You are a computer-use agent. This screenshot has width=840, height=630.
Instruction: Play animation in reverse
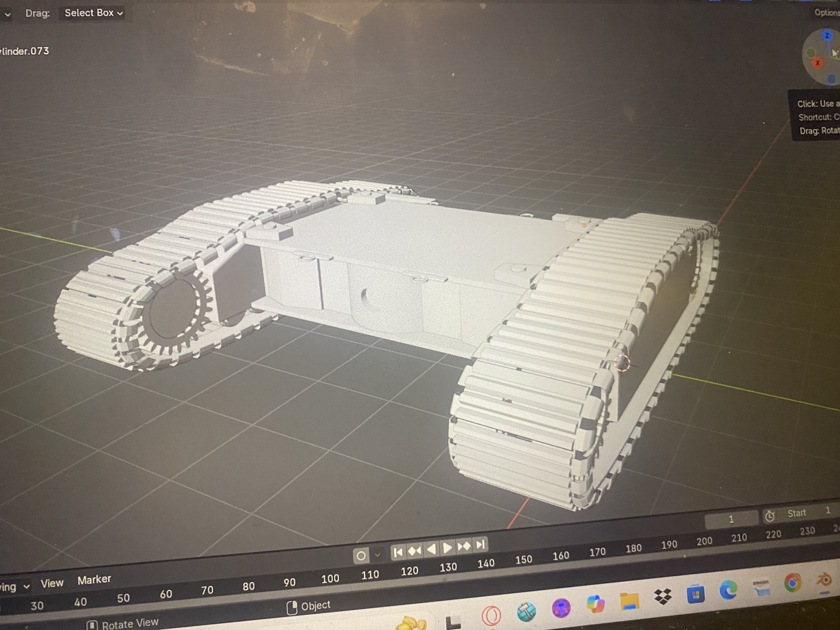pos(431,549)
